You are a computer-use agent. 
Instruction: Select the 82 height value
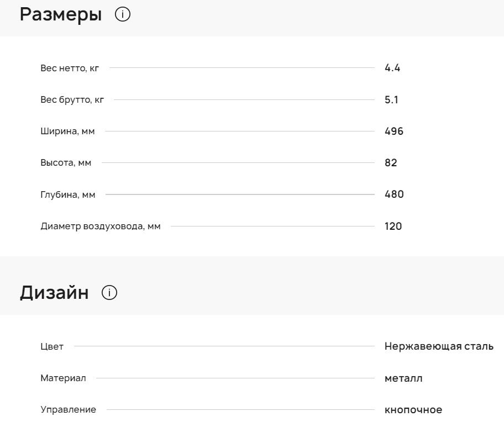391,163
